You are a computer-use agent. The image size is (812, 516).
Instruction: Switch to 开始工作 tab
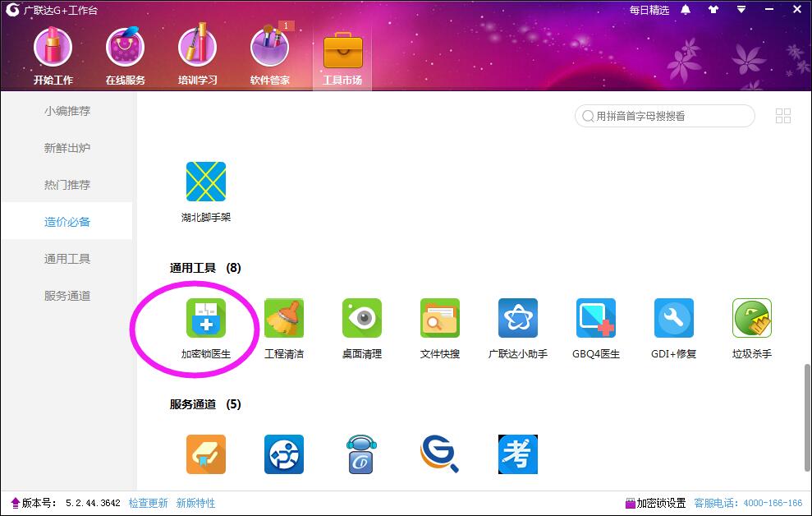click(x=53, y=56)
